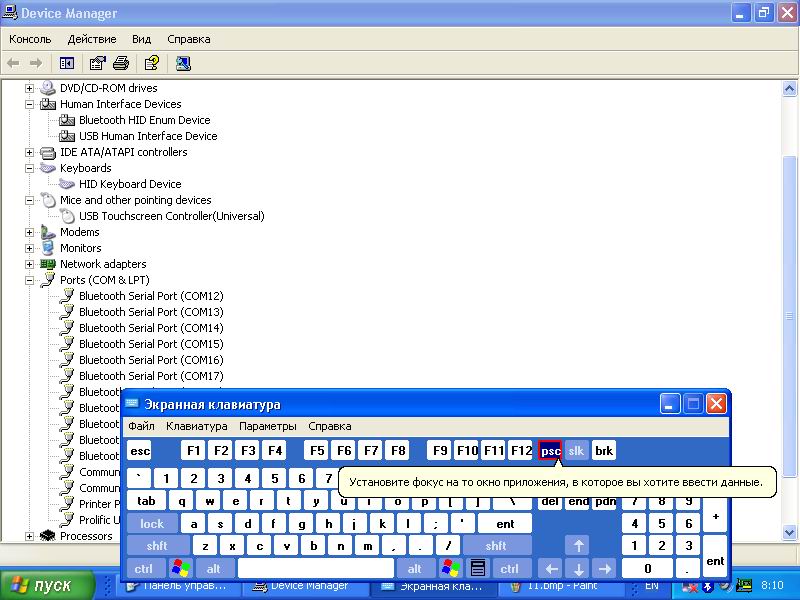The width and height of the screenshot is (800, 600).
Task: Toggle the slk scroll lock key
Action: click(x=576, y=451)
